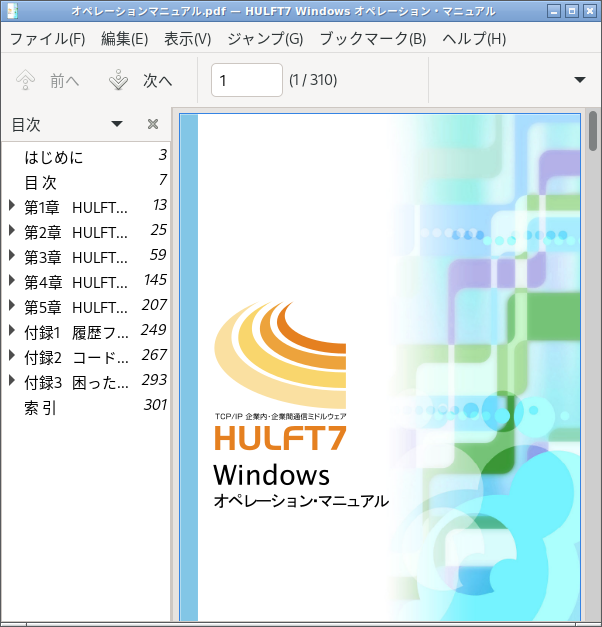Viewport: 602px width, 627px height.
Task: Click page number 145 in outline
Action: tap(155, 280)
